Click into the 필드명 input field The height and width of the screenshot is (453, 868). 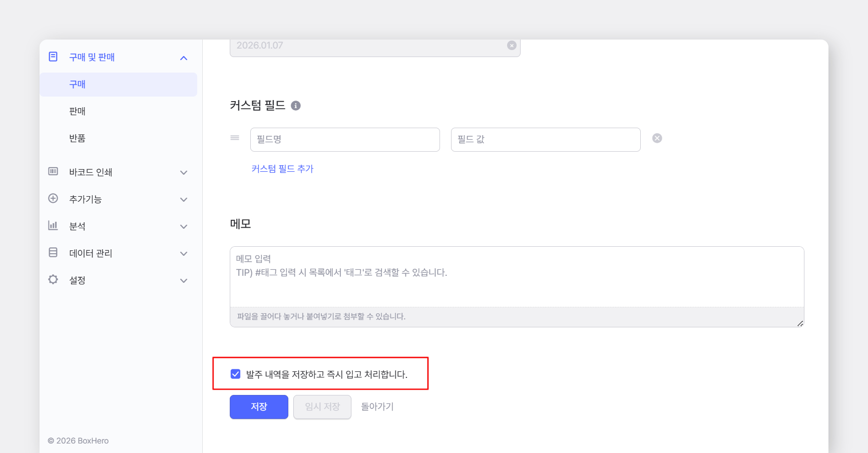pos(345,140)
